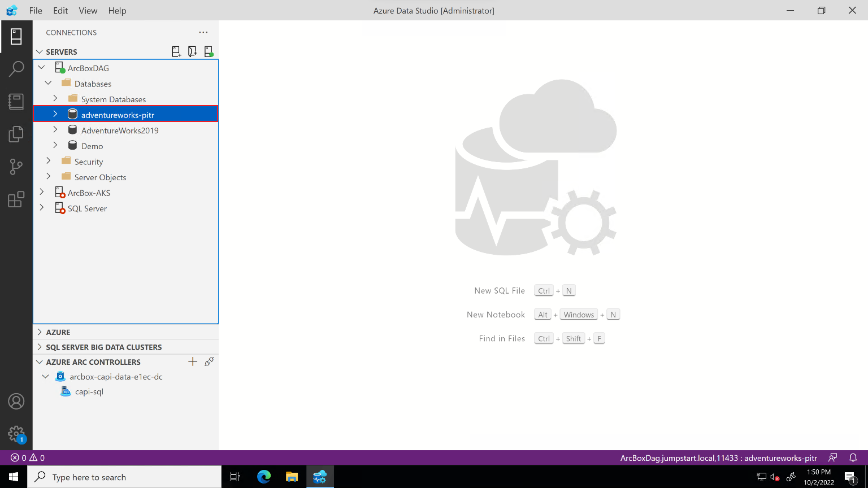Screen dimensions: 868x488
Task: Open the Search view in activity bar
Action: [x=16, y=69]
